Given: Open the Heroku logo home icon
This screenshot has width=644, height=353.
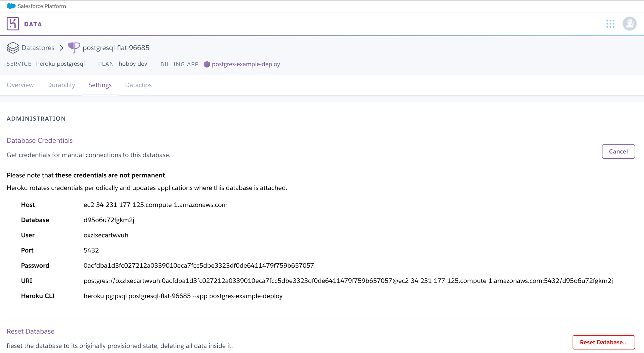Looking at the screenshot, I should [13, 24].
